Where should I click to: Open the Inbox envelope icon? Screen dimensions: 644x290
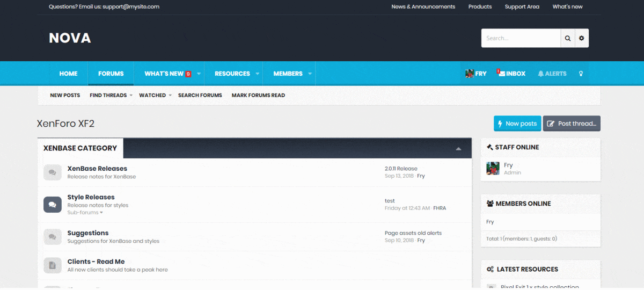501,74
